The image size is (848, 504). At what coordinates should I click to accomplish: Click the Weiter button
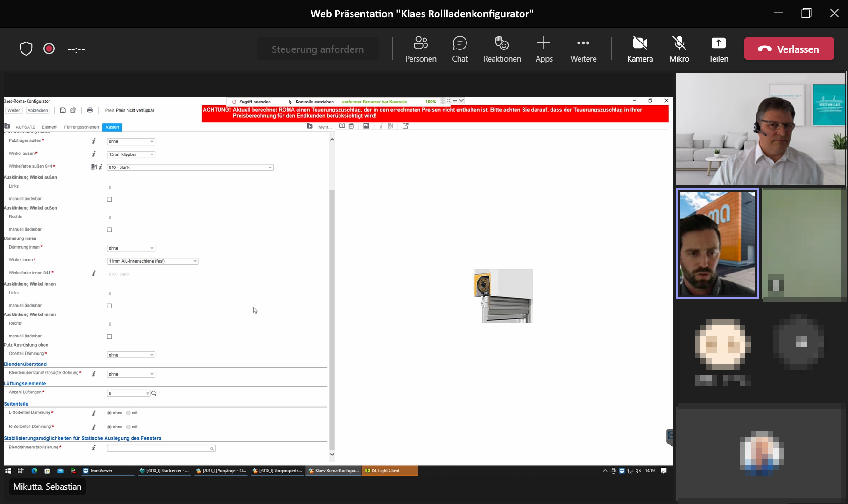(x=14, y=111)
